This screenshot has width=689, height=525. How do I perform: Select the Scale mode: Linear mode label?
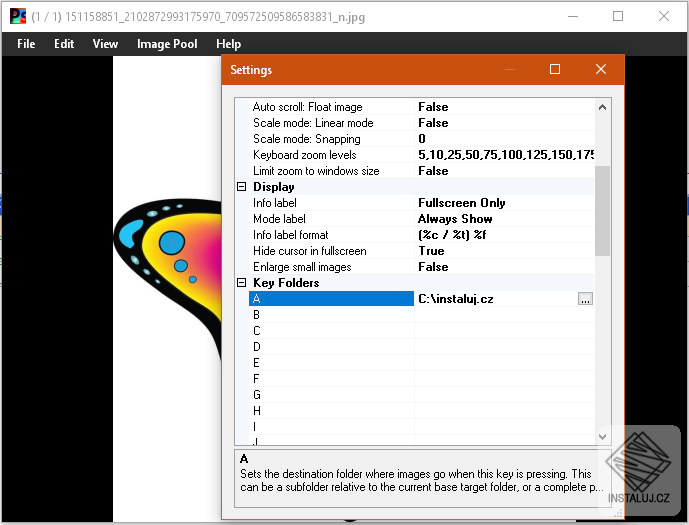pos(313,123)
